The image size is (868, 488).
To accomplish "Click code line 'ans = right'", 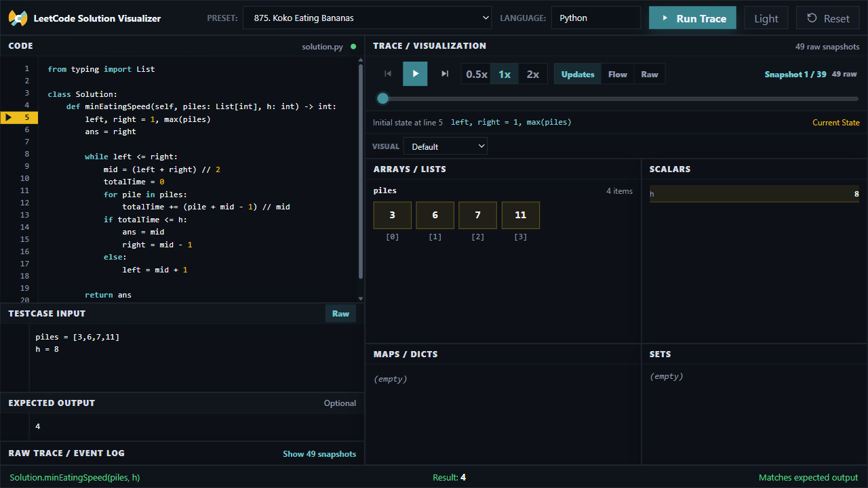I will 111,131.
